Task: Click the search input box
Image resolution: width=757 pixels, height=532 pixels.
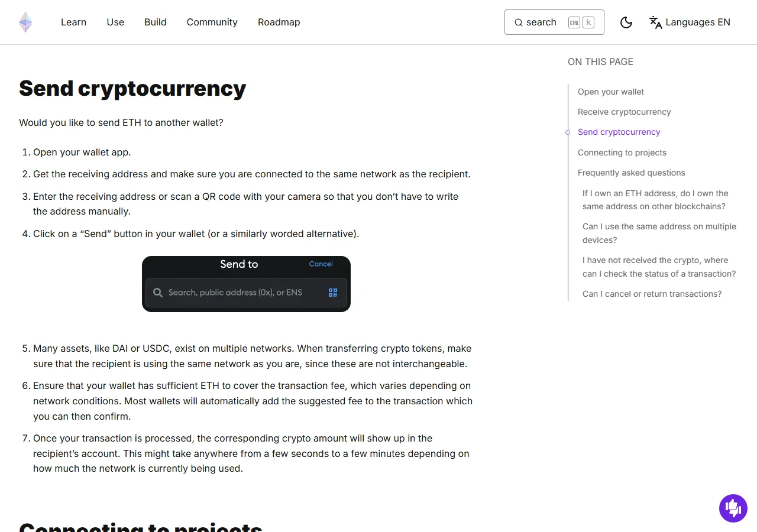Action: click(x=554, y=22)
